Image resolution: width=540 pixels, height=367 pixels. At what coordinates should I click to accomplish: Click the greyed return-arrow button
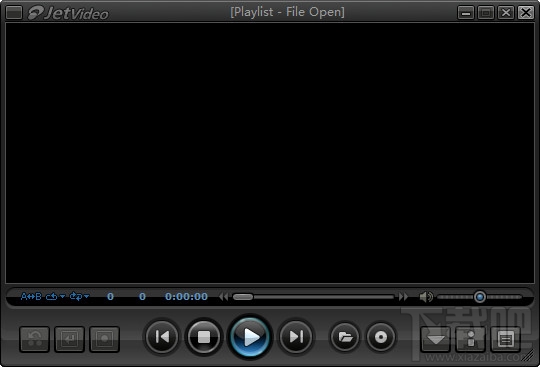click(69, 339)
